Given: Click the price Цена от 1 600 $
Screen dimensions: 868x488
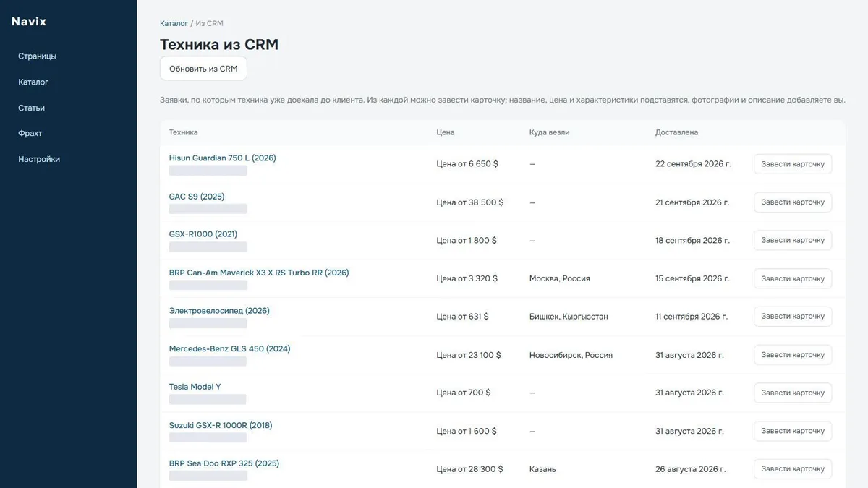Looking at the screenshot, I should [467, 431].
